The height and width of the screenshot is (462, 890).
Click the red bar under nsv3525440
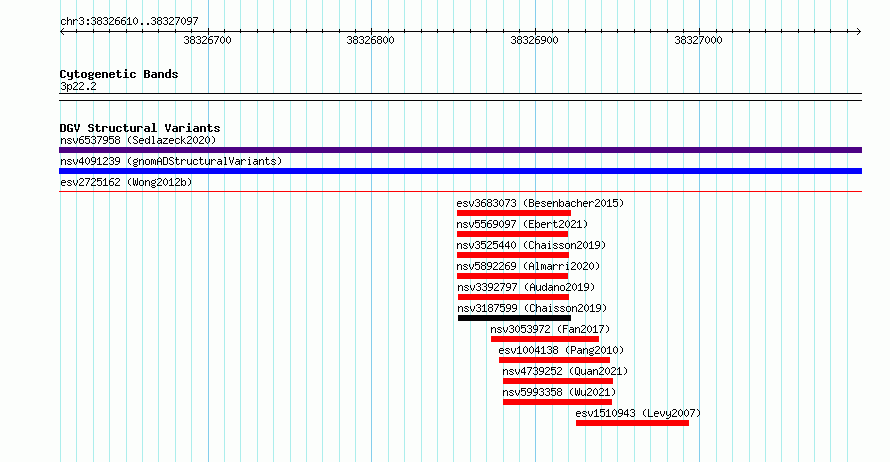tap(513, 255)
